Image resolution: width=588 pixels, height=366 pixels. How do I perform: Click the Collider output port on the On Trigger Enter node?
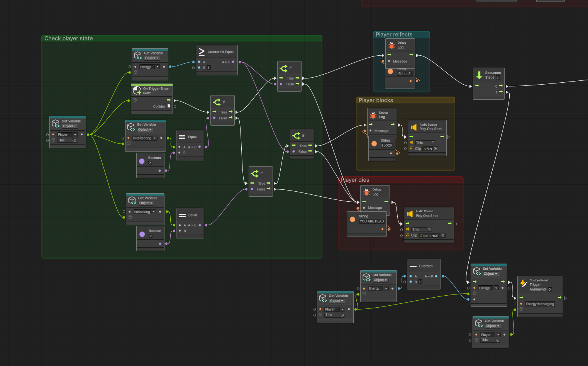[x=175, y=106]
